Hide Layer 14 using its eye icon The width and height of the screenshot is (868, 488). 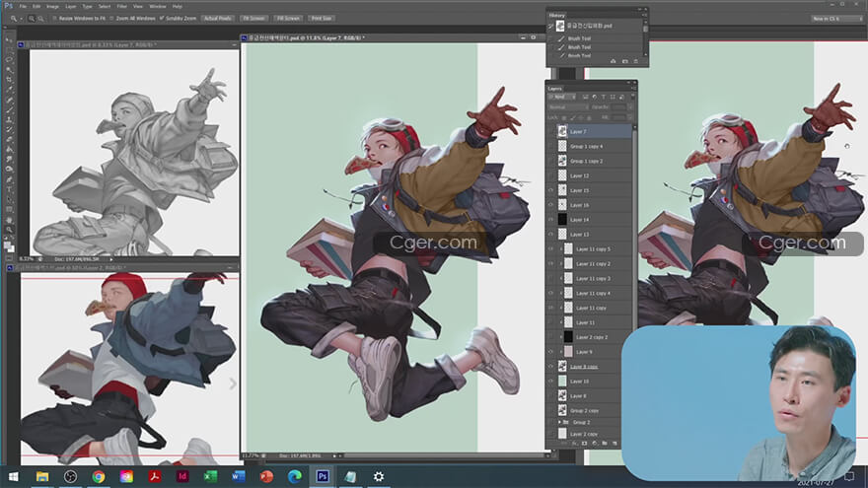550,220
